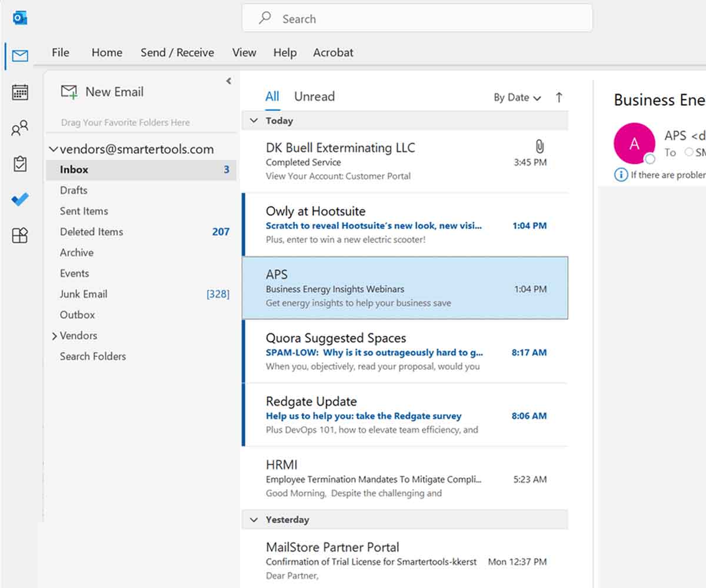Screen dimensions: 706x588
Task: Show Unread messages filter tab
Action: [314, 96]
